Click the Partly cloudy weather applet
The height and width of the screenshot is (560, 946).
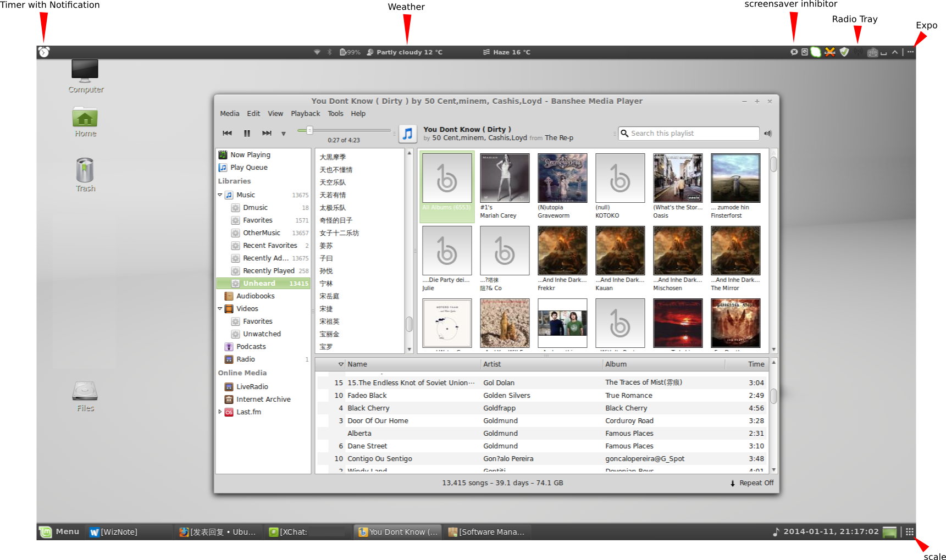(404, 52)
